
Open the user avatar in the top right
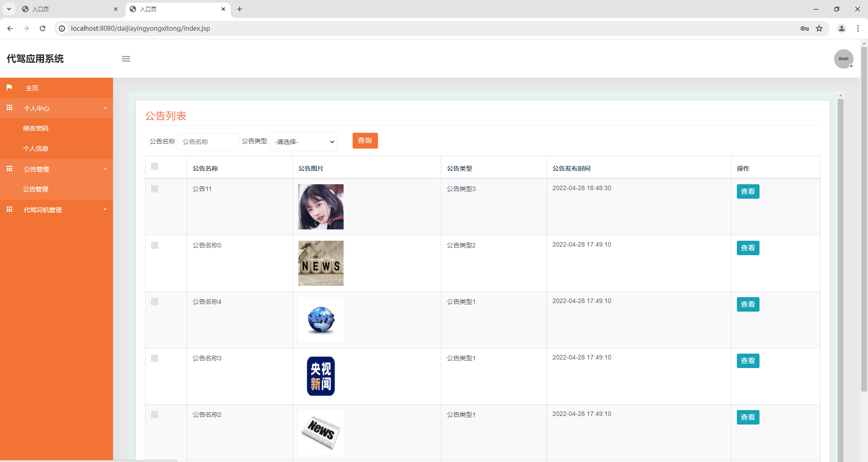click(844, 59)
